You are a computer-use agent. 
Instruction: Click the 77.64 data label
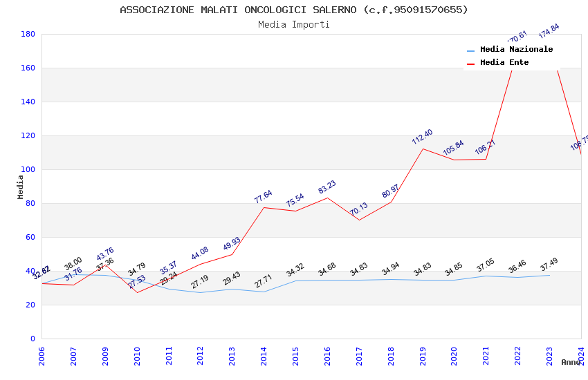click(x=264, y=197)
